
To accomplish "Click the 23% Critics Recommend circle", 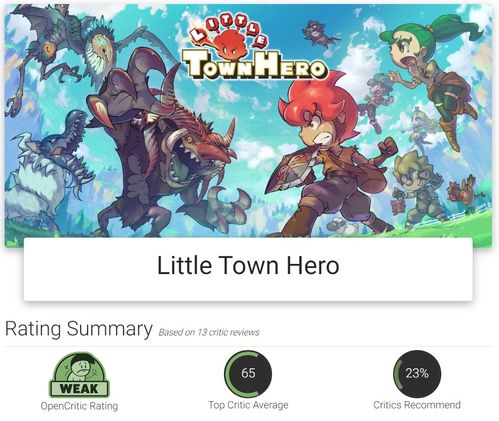I will (417, 374).
